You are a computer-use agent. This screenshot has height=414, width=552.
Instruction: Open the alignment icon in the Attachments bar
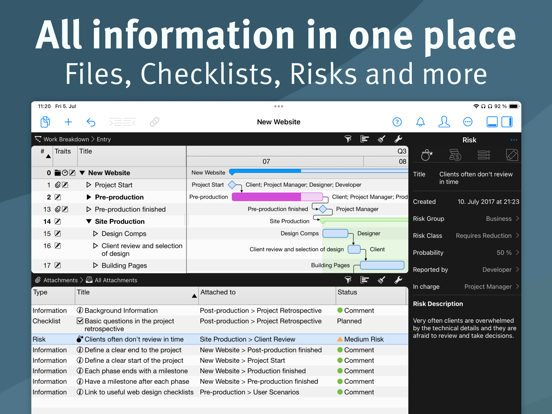click(364, 280)
